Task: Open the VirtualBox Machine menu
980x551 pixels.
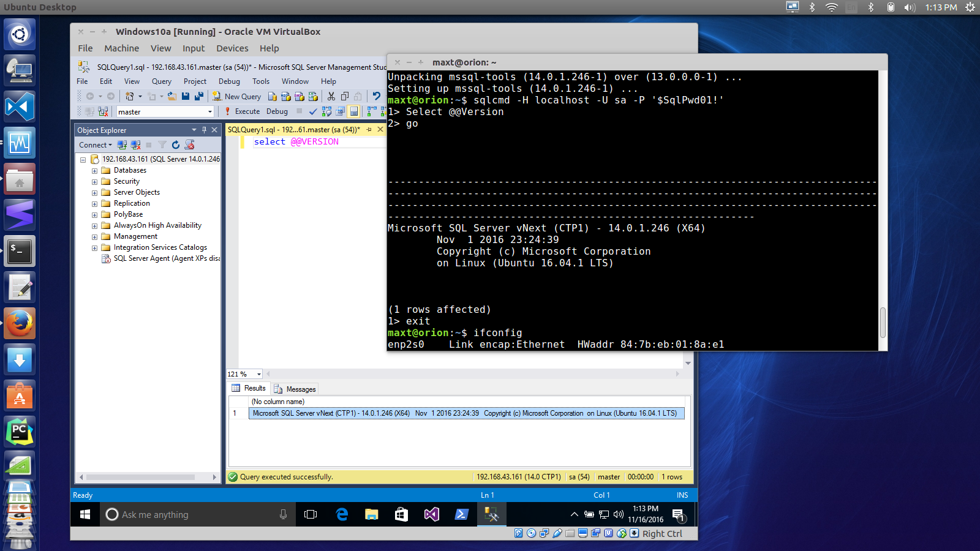Action: (x=121, y=48)
